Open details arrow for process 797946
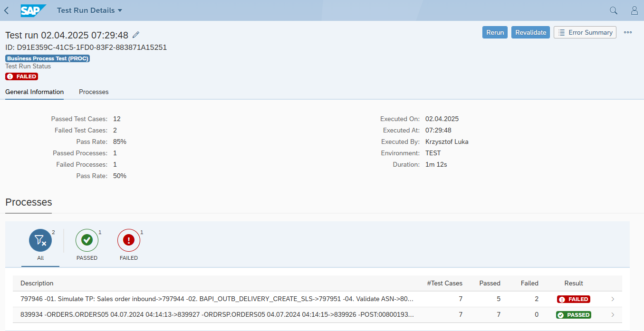This screenshot has width=644, height=331. coord(613,299)
